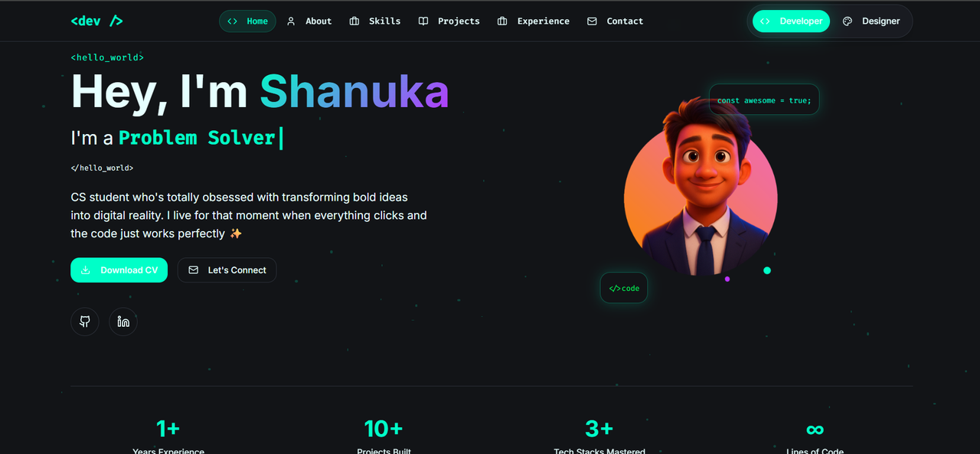The image size is (980, 454).
Task: Click the const awesome = true badge
Action: (x=764, y=100)
